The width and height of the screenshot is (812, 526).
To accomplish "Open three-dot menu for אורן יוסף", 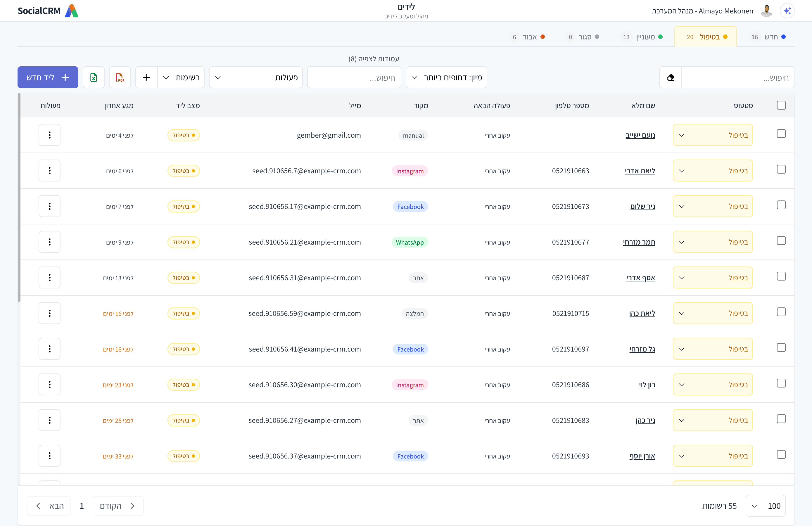I will pos(49,456).
